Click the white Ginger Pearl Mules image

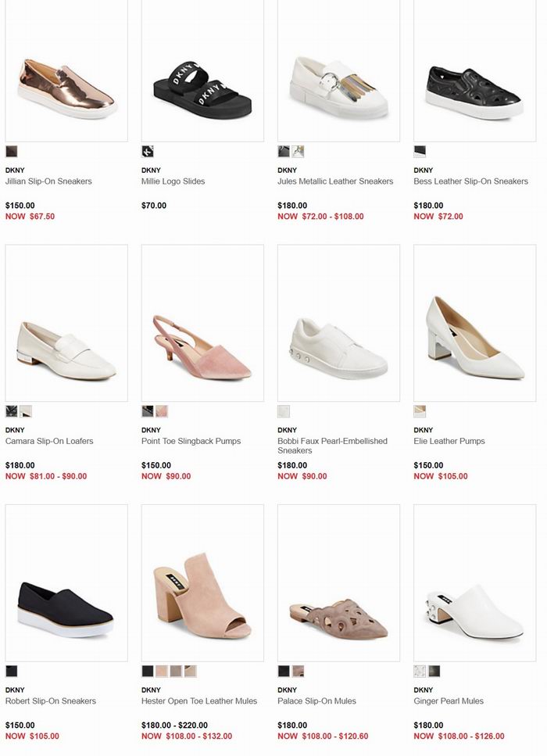tap(474, 583)
